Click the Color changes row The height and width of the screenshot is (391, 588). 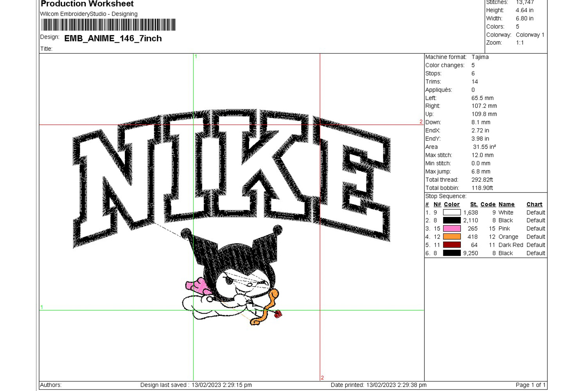click(x=450, y=65)
